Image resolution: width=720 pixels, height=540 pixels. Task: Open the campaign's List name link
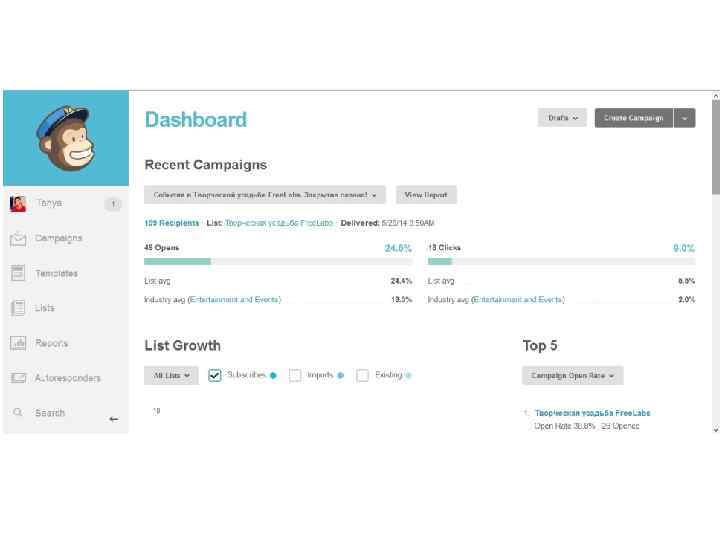coord(279,223)
